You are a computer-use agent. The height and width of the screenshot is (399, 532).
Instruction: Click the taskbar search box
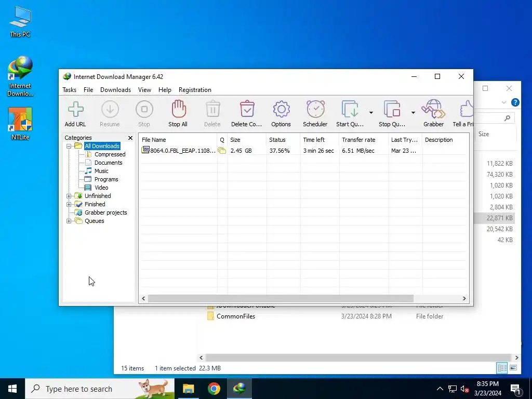[x=100, y=389]
